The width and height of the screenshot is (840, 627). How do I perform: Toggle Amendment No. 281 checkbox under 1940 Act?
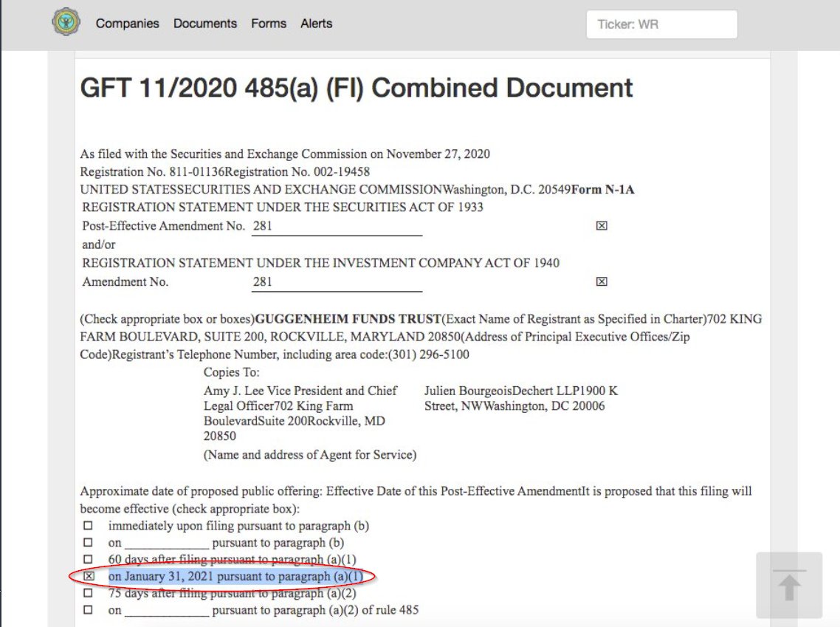602,281
